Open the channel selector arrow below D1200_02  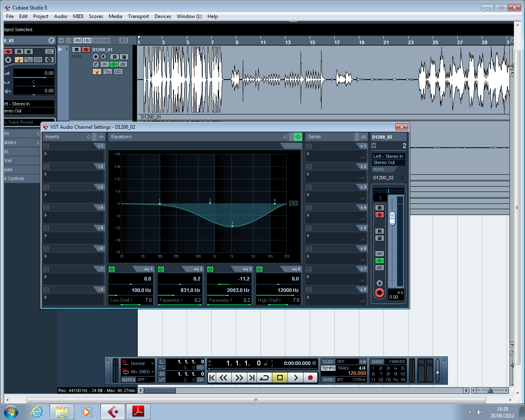(374, 146)
